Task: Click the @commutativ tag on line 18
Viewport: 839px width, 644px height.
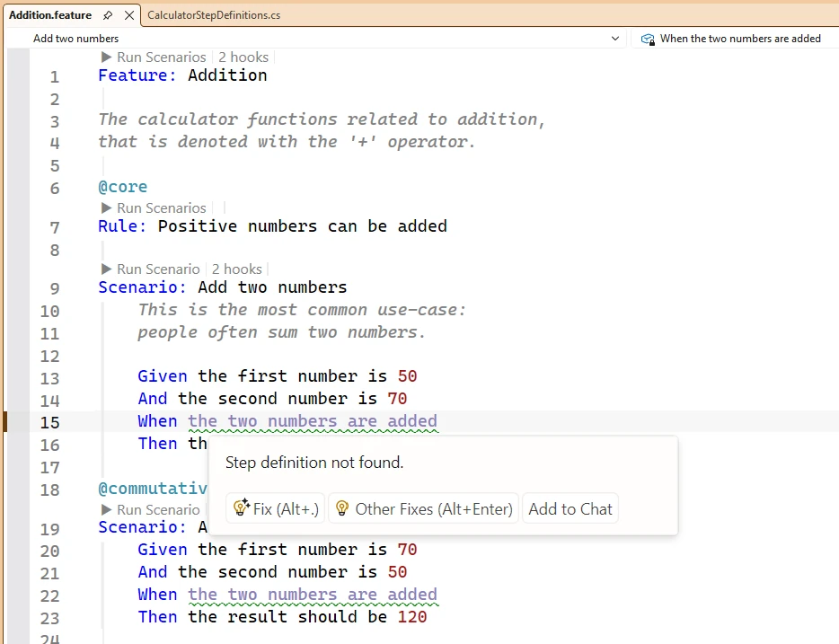Action: [153, 489]
